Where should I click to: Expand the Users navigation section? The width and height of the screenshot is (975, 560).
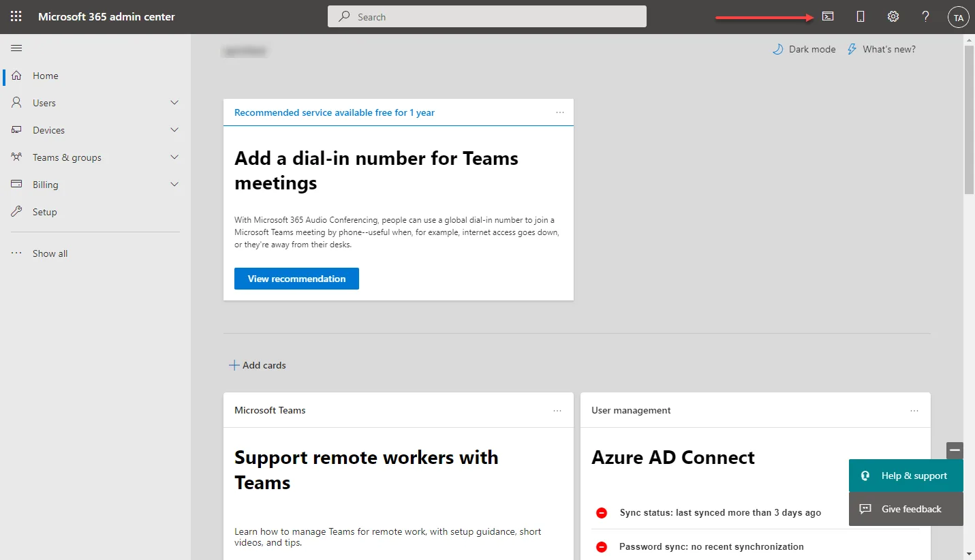[174, 103]
